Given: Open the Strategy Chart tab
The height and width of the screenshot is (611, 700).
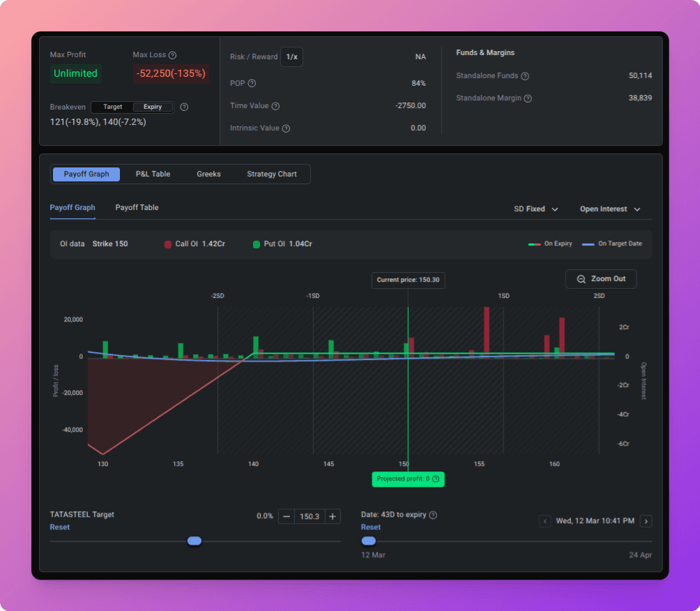Looking at the screenshot, I should click(271, 174).
